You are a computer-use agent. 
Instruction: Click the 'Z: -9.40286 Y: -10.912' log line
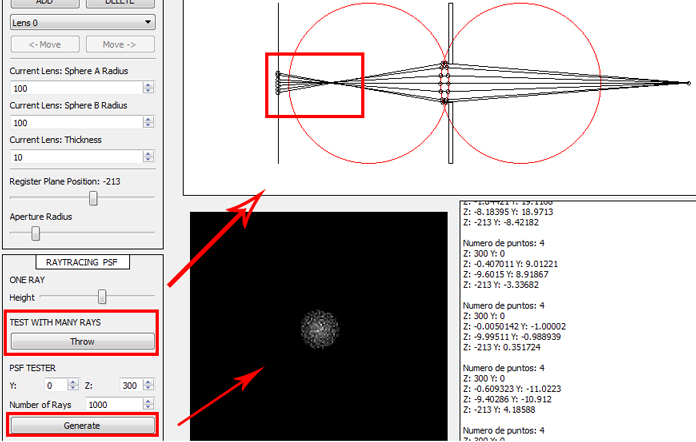[507, 399]
